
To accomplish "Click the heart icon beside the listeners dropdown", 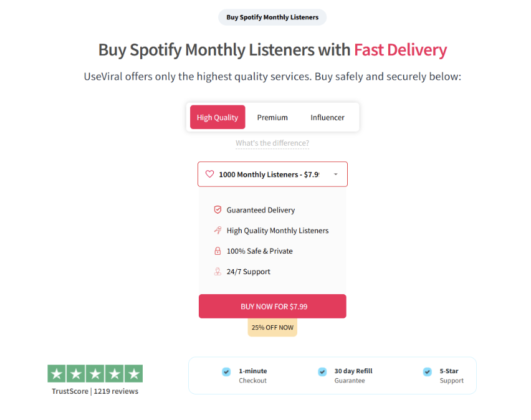I will point(211,174).
